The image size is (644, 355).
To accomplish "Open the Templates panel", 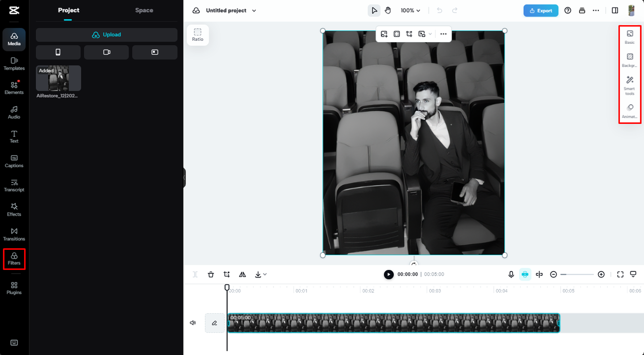I will pyautogui.click(x=14, y=63).
